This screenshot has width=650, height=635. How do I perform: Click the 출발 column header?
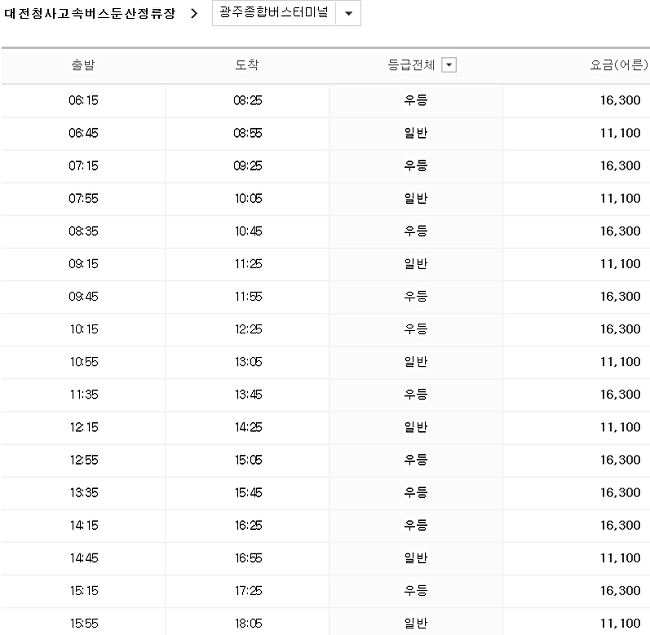coord(83,65)
